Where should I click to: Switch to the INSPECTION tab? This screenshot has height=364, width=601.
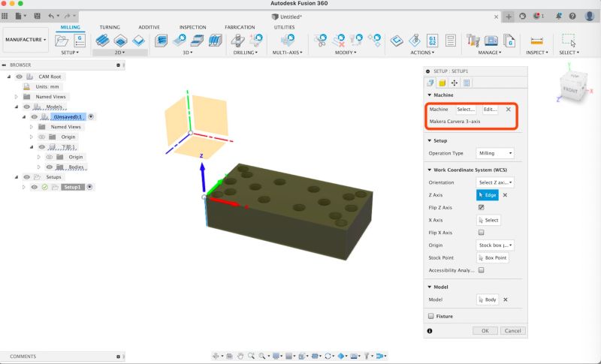192,27
